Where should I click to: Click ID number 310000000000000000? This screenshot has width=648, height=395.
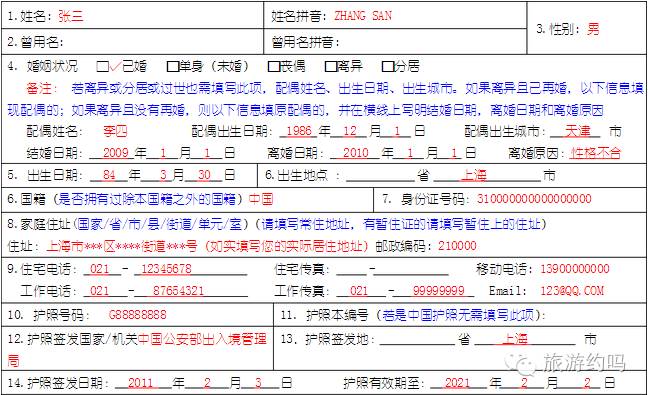tap(534, 199)
